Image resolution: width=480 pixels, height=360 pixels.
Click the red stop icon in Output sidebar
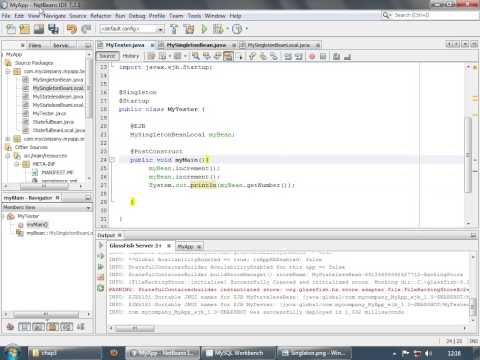(x=101, y=277)
